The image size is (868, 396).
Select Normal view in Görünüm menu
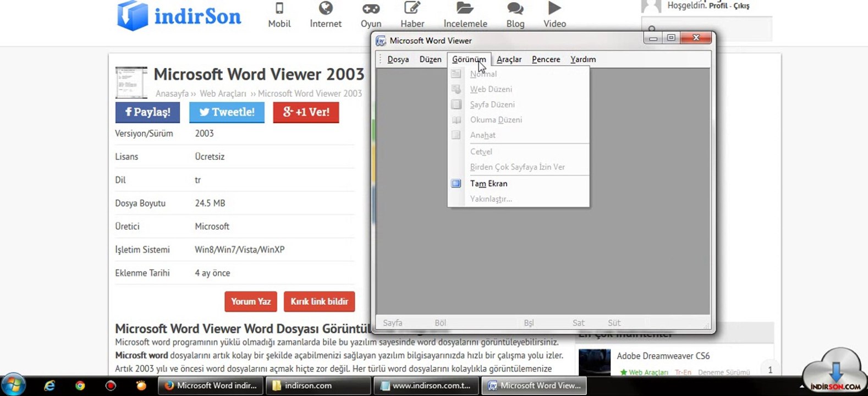click(x=519, y=74)
